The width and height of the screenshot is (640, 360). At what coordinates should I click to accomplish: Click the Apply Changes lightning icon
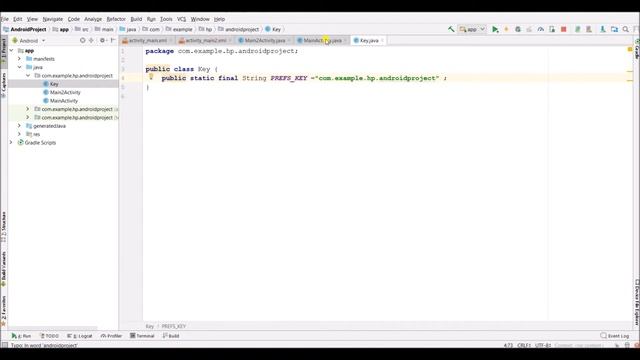507,29
